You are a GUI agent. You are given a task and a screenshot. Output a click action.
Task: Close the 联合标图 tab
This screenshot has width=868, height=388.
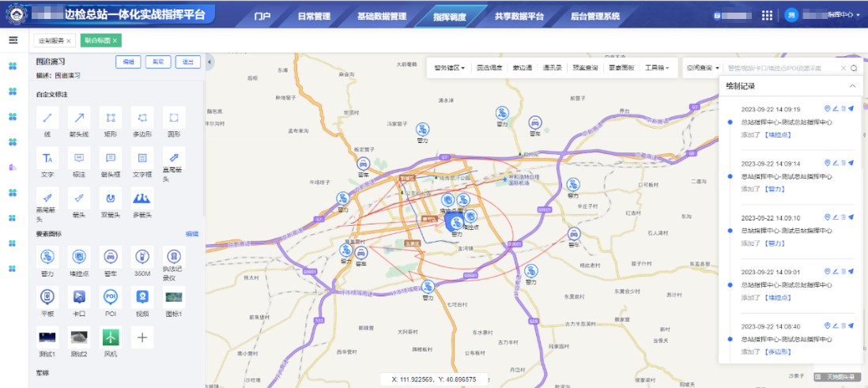pos(115,40)
